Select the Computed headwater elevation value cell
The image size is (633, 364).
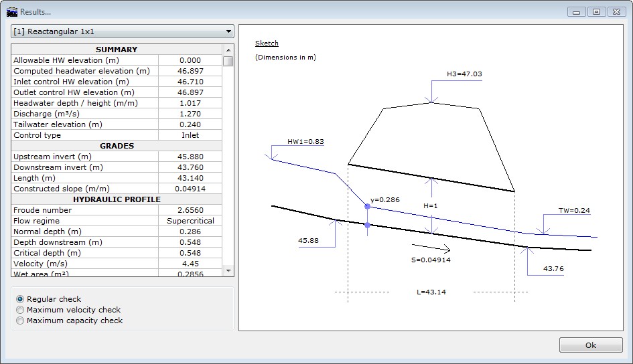[190, 71]
